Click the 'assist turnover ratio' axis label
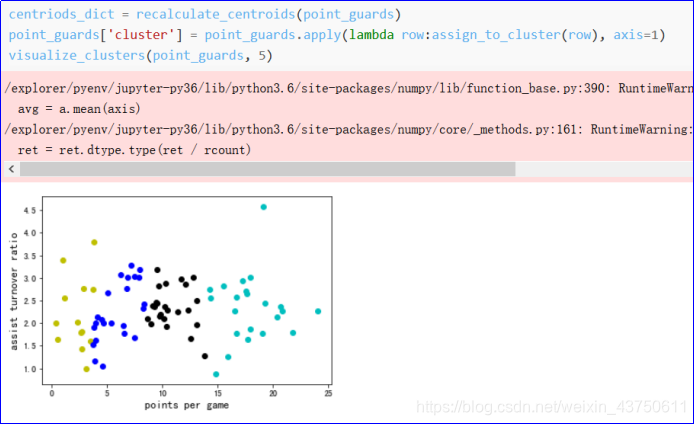 point(14,291)
